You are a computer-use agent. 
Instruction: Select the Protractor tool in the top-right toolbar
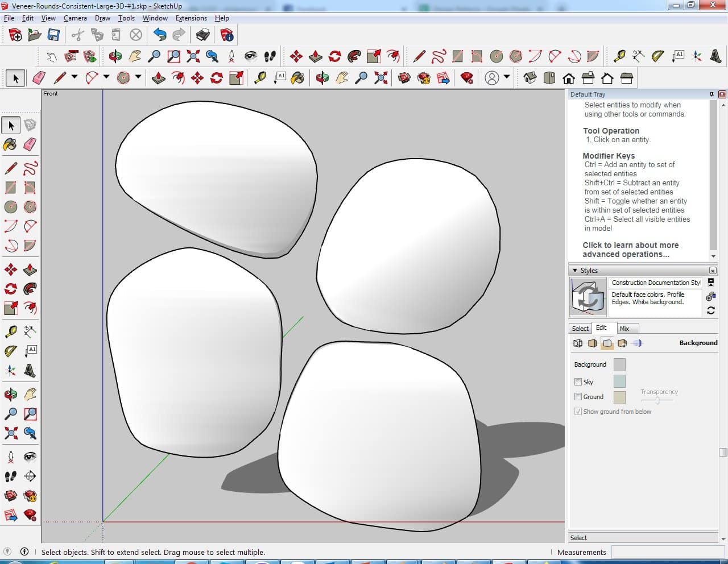coord(658,56)
